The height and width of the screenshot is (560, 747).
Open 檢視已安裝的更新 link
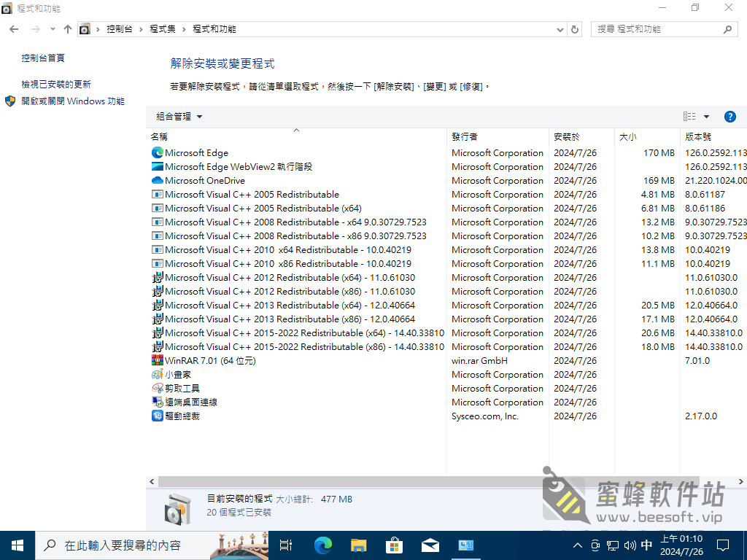(56, 85)
